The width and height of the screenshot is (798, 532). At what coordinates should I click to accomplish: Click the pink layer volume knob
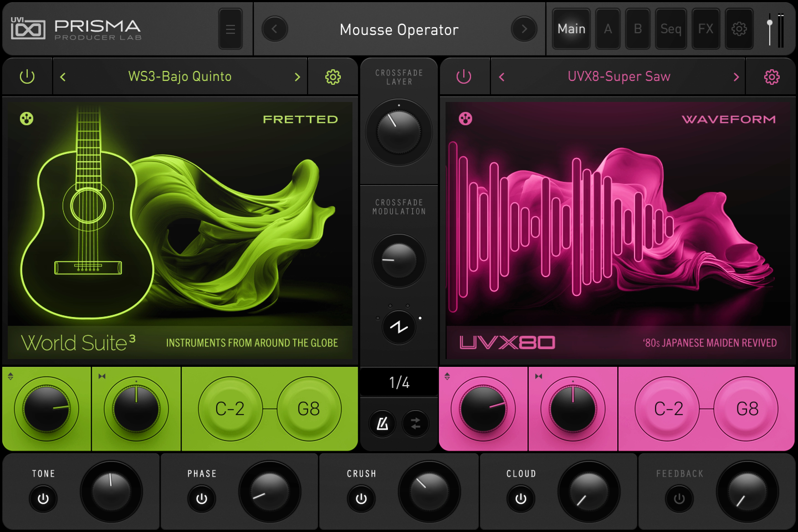(483, 409)
